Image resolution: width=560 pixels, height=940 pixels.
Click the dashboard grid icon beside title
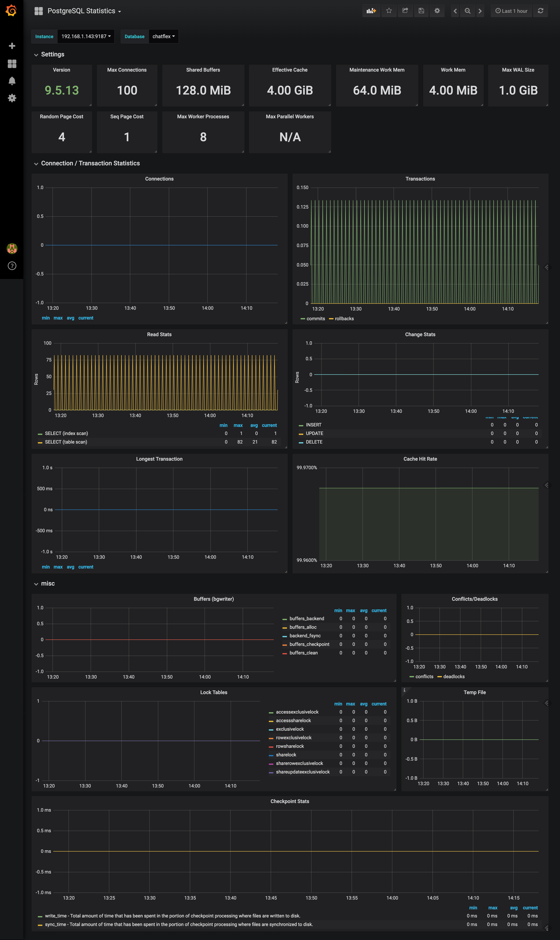[38, 11]
